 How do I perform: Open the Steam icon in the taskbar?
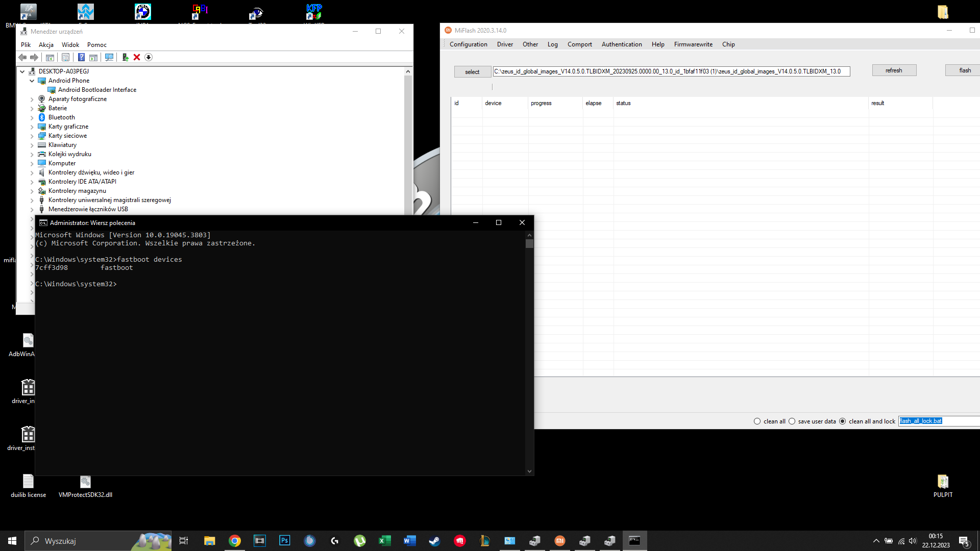pyautogui.click(x=434, y=541)
